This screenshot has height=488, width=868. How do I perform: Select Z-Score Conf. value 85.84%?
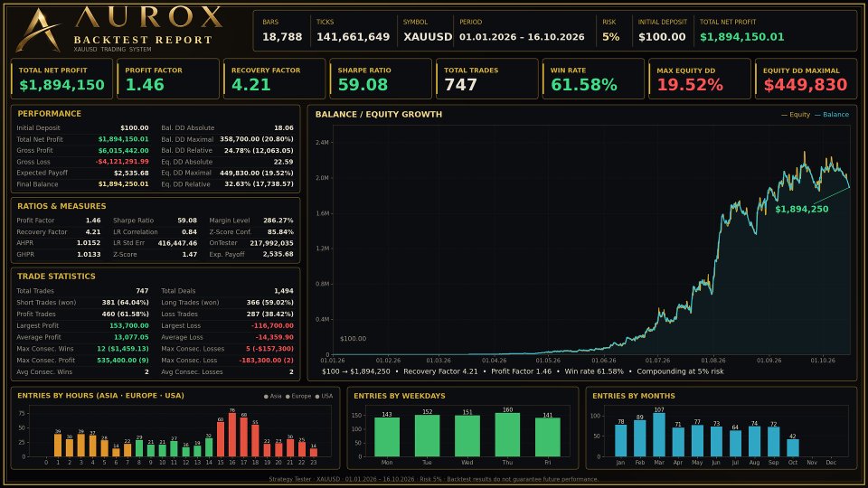point(280,232)
